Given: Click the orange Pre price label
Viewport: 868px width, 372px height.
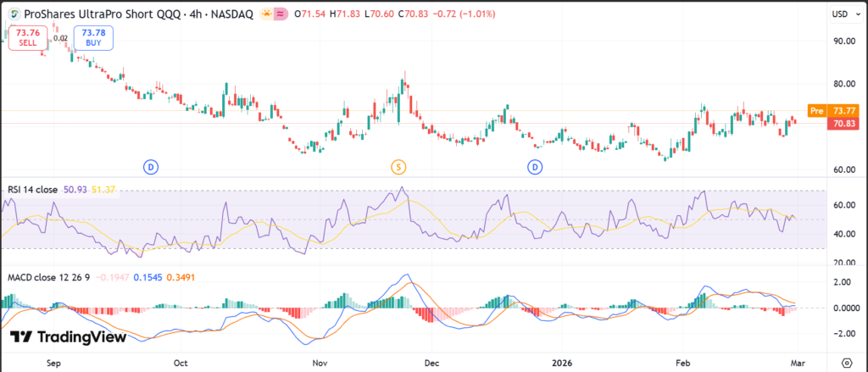Looking at the screenshot, I should [x=817, y=110].
